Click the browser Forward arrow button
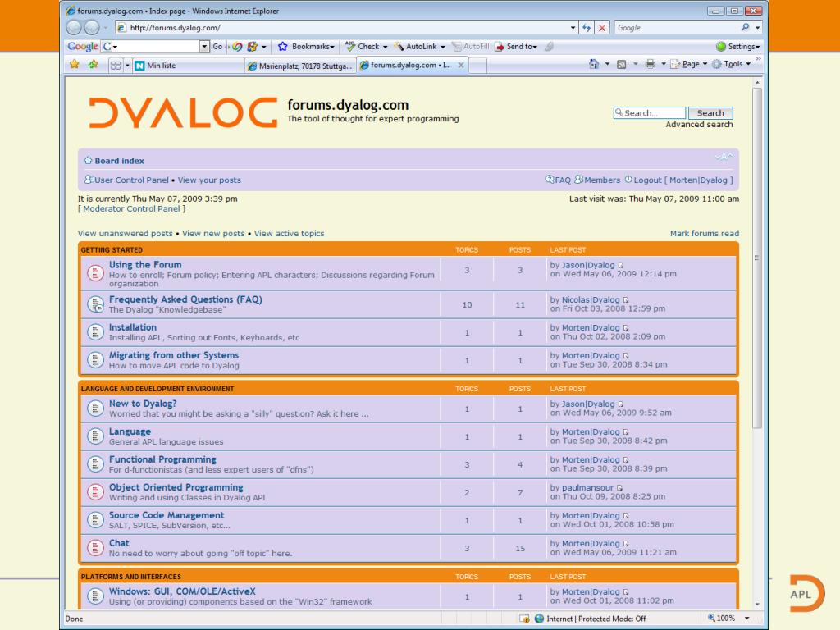This screenshot has height=630, width=840. 92,27
